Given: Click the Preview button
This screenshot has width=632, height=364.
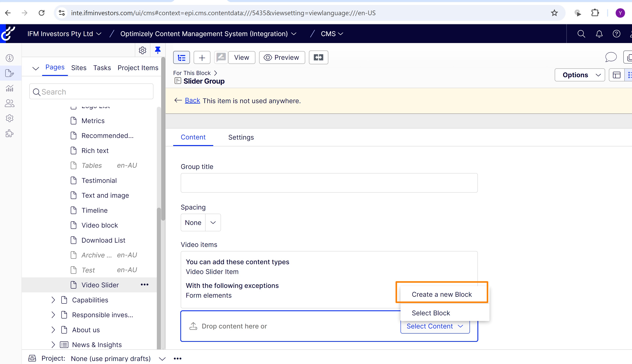Looking at the screenshot, I should (x=282, y=58).
